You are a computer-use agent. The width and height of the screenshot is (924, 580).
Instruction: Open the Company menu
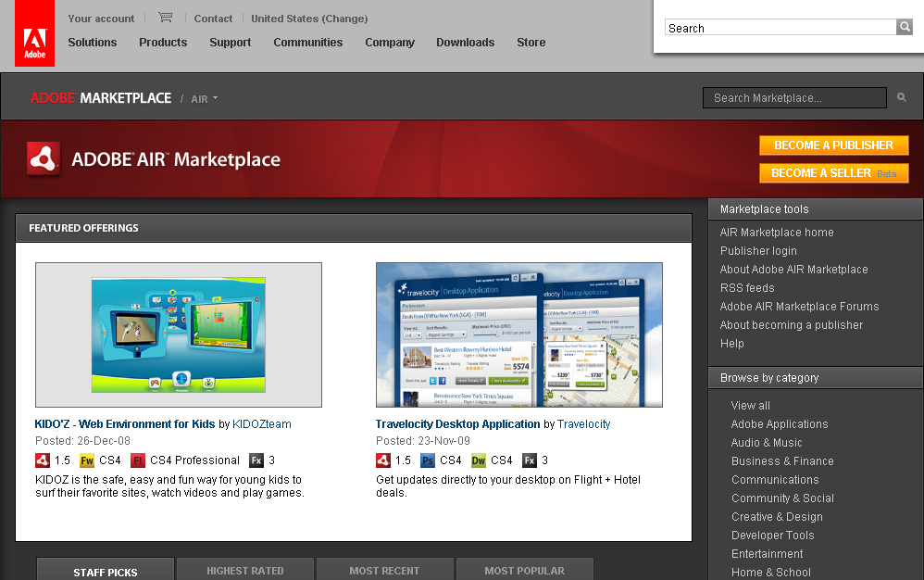coord(390,43)
